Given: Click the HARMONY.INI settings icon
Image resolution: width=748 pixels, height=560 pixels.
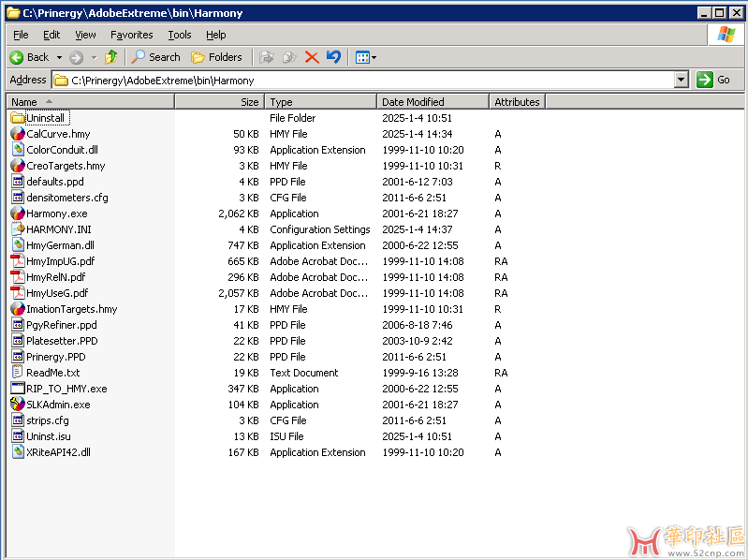Looking at the screenshot, I should (x=18, y=229).
